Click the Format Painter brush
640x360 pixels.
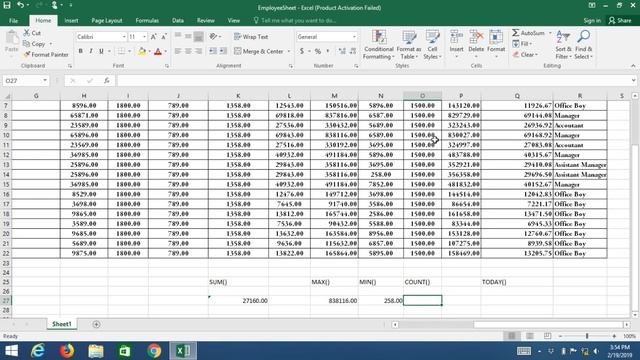click(27, 54)
